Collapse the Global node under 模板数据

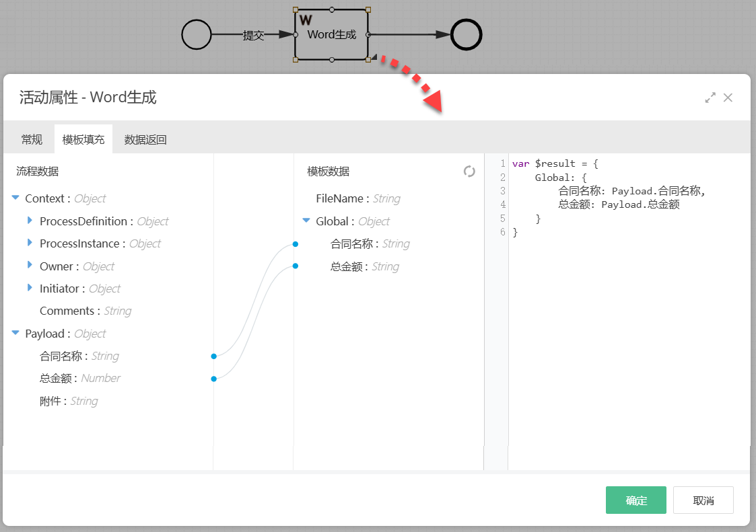[305, 221]
